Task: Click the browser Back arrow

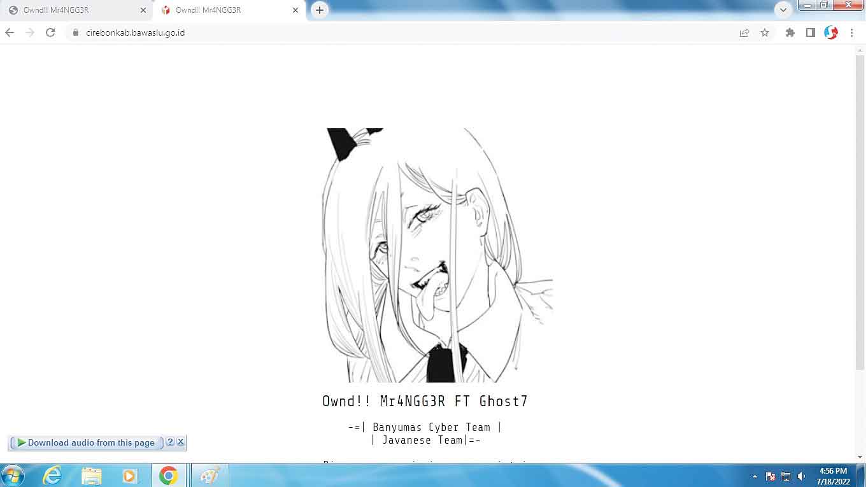Action: click(x=10, y=32)
